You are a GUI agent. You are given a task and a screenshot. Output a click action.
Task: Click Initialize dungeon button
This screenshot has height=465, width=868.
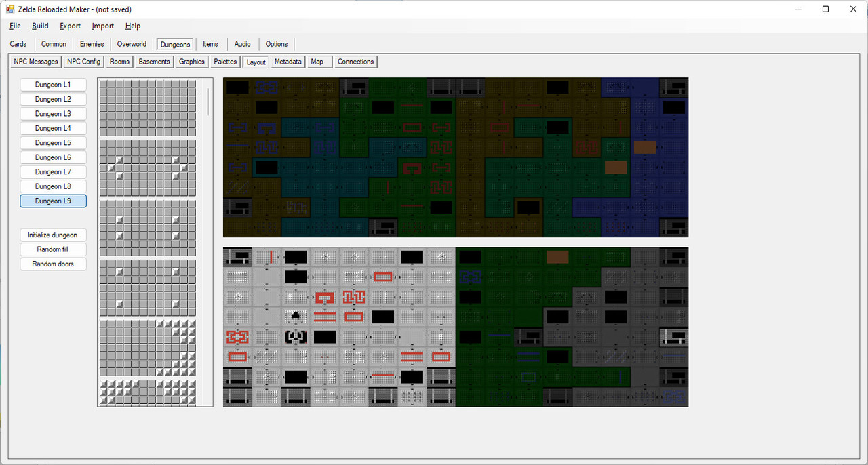tap(53, 235)
